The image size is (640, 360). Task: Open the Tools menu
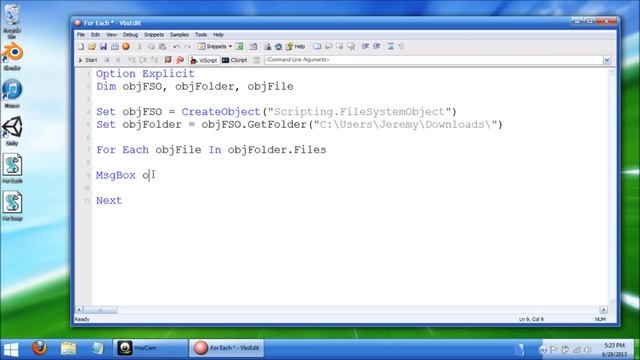click(201, 35)
